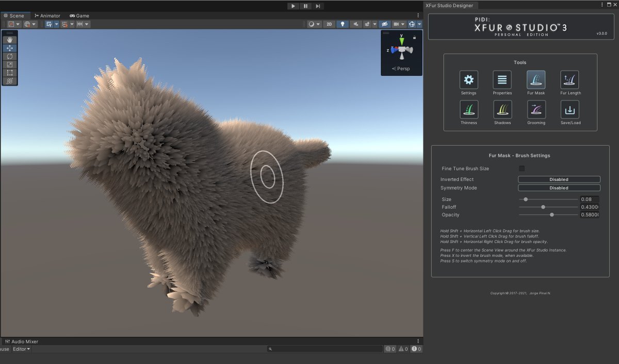Select the Thinness tool
Screen dimensions: 619x364
pos(468,109)
